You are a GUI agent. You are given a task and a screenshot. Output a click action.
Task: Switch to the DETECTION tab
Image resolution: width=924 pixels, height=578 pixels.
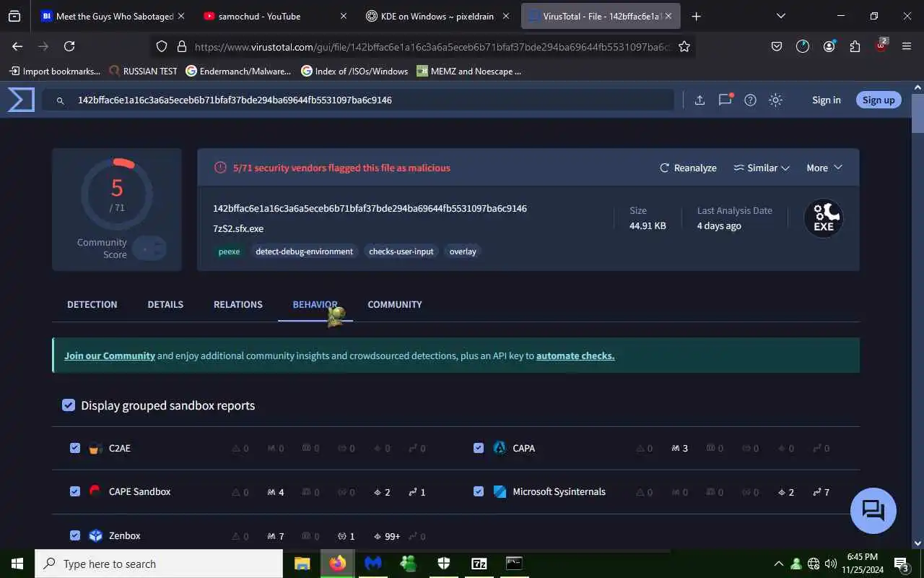pyautogui.click(x=92, y=304)
